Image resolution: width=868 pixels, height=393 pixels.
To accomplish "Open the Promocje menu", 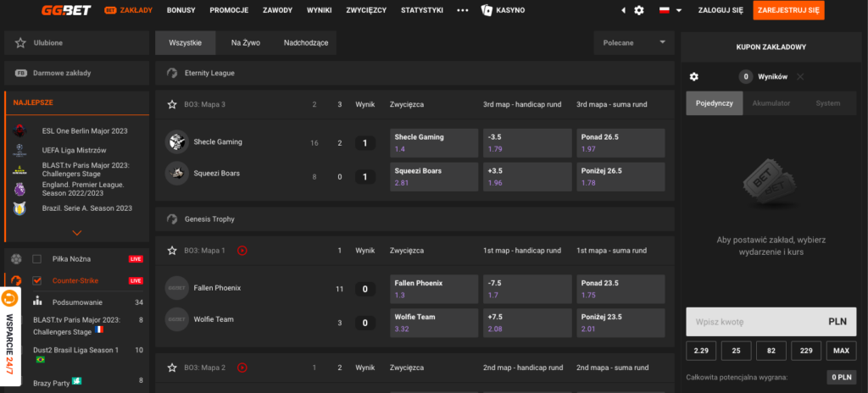I will pos(229,10).
